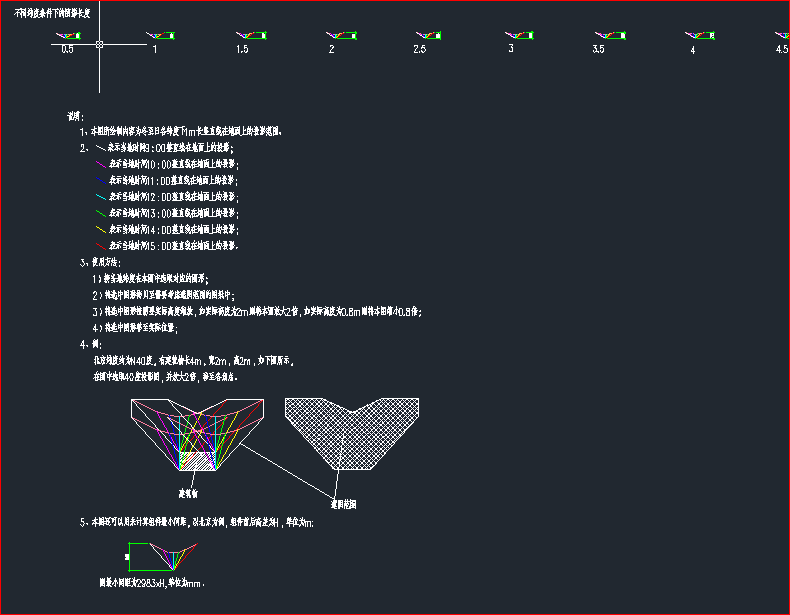The height and width of the screenshot is (615, 790).
Task: Select the shadow diagram above label 0.5
Action: coord(68,36)
